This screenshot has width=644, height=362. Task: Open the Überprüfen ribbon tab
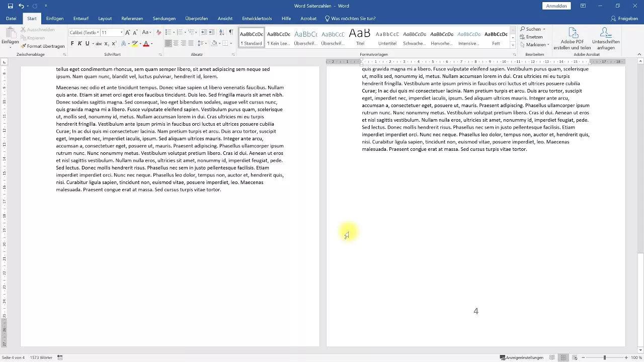tap(196, 18)
